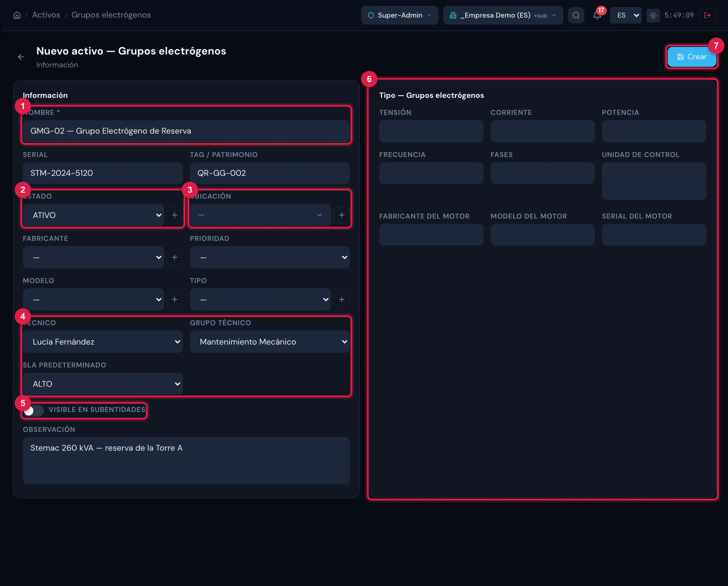Click the Observación text area

[186, 460]
